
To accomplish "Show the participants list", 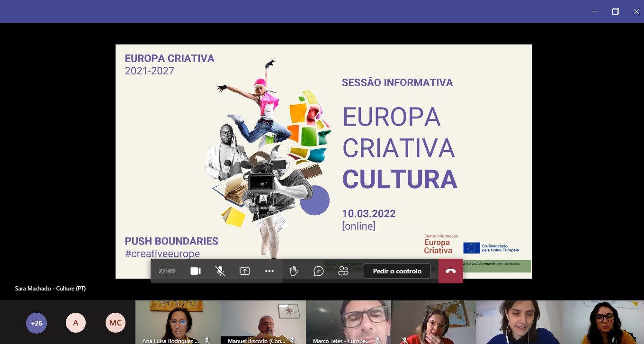I will click(x=343, y=271).
